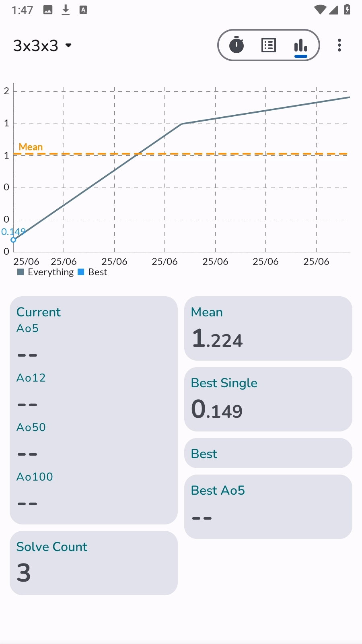Tap the image notification icon
This screenshot has height=644, width=362.
48,10
